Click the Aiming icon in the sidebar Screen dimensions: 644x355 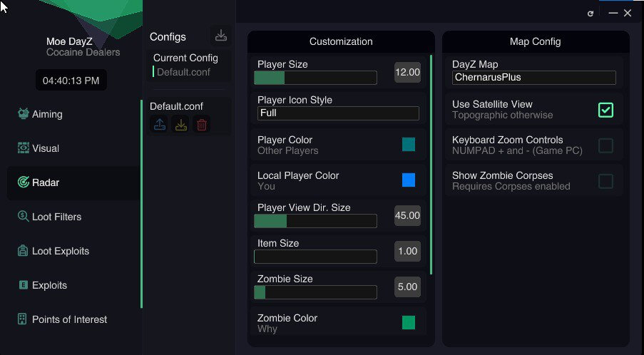[x=24, y=113]
